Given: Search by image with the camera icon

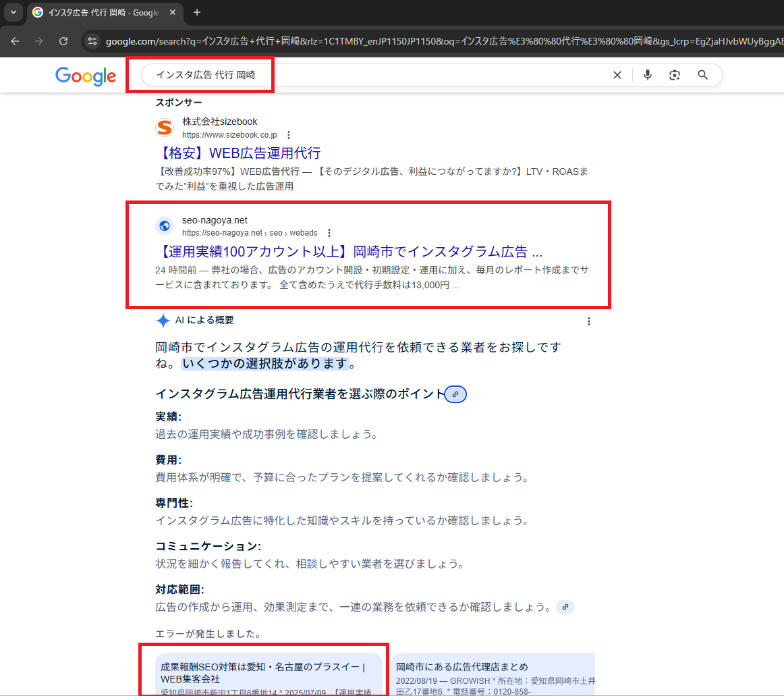Looking at the screenshot, I should [x=675, y=75].
